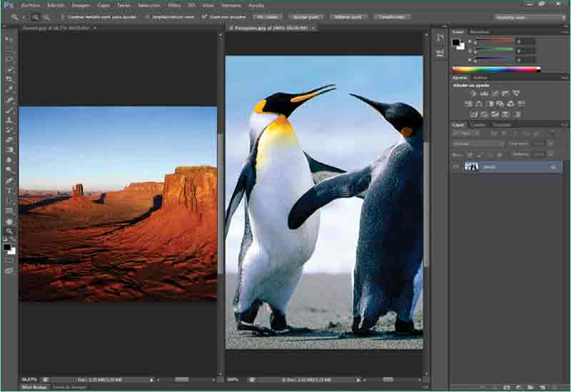
Task: Select the Zoom tool in the toolbar
Action: 9,231
